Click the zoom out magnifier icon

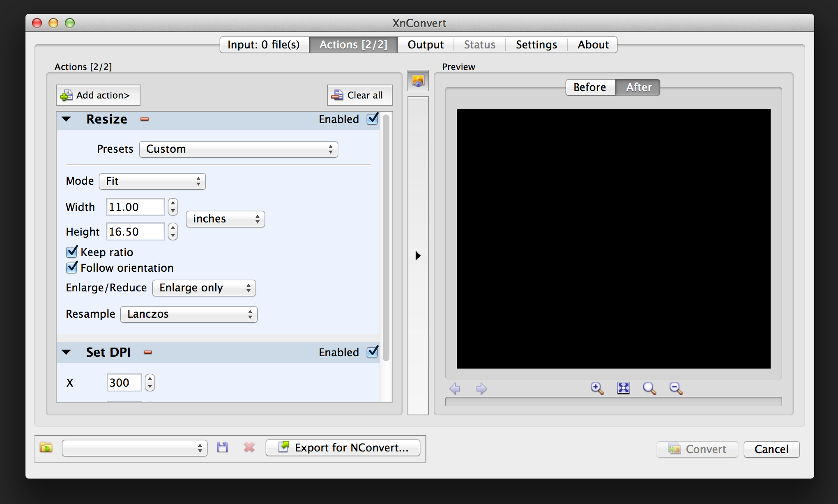click(676, 388)
